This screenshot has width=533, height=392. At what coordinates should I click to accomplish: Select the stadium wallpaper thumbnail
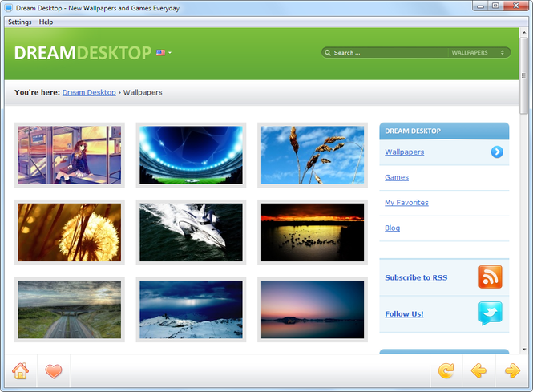click(191, 156)
